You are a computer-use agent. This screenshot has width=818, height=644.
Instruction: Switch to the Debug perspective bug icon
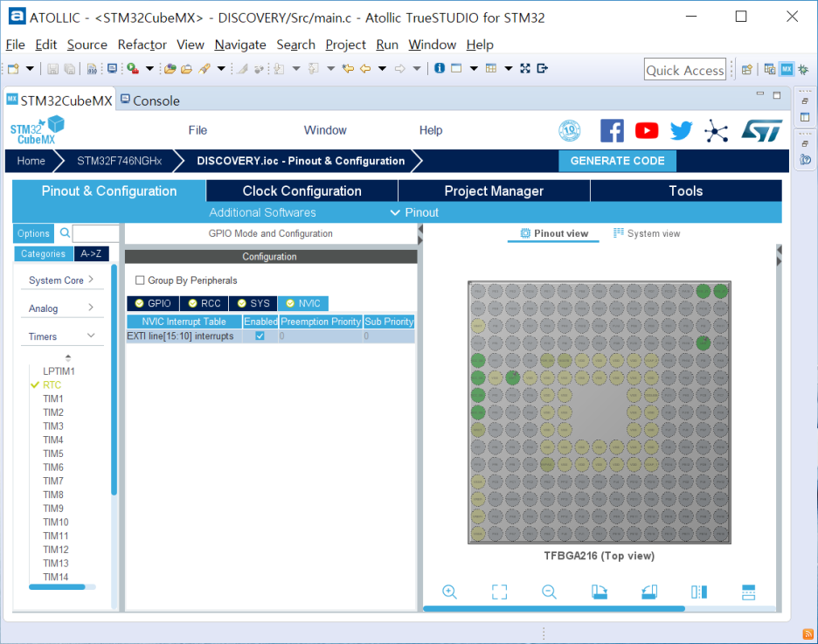coord(803,69)
